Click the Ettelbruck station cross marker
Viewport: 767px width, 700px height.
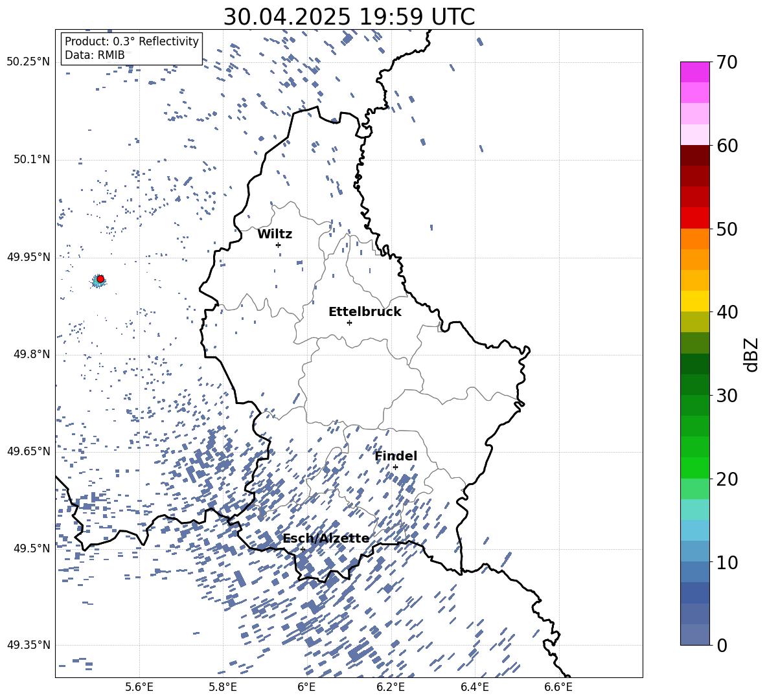coord(349,322)
